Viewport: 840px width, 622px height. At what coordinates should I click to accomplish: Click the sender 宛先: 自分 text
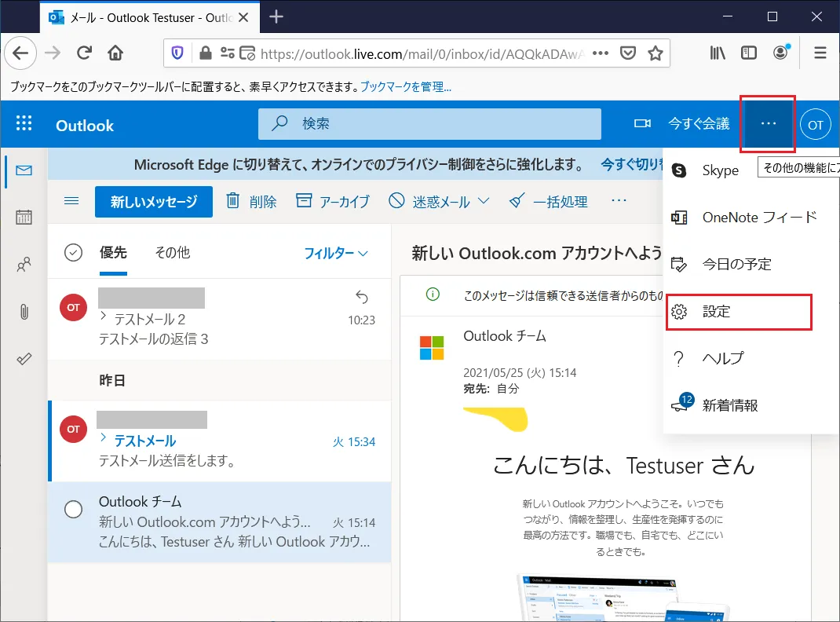[491, 389]
